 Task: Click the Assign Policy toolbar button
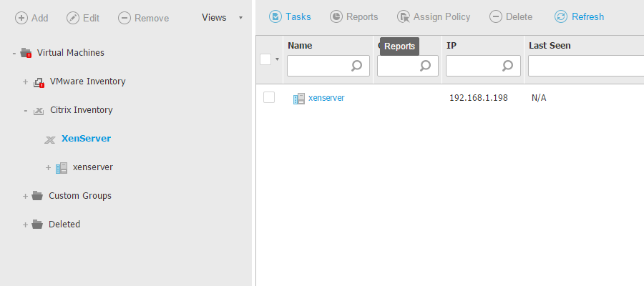coord(404,16)
